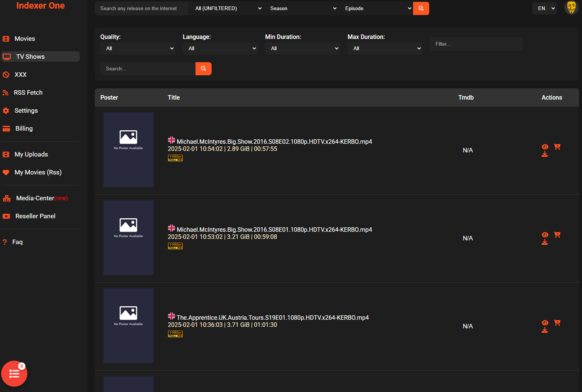This screenshot has height=392, width=582.
Task: Select TV Shows sidebar item
Action: click(x=40, y=57)
